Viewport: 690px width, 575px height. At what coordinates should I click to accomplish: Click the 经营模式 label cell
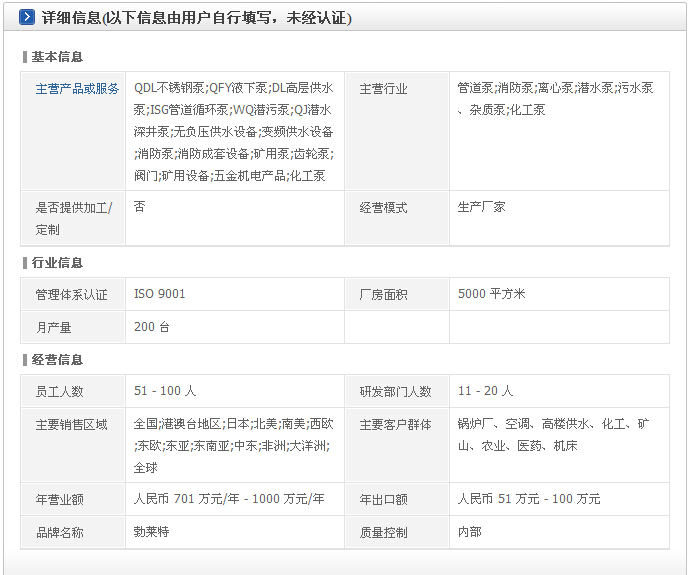coord(384,208)
